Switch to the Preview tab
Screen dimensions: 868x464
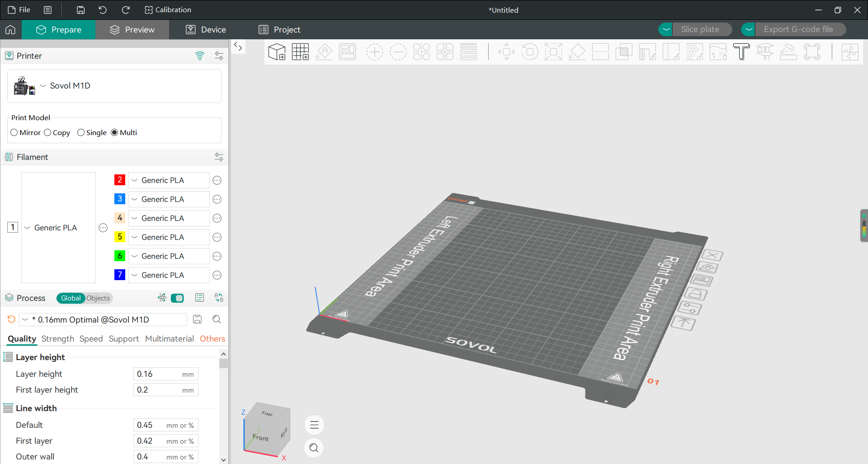[x=132, y=30]
